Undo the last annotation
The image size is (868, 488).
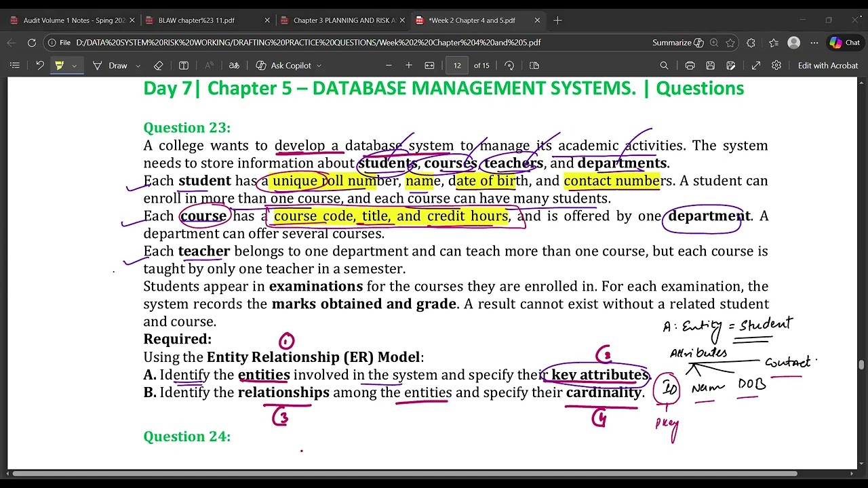pyautogui.click(x=39, y=66)
